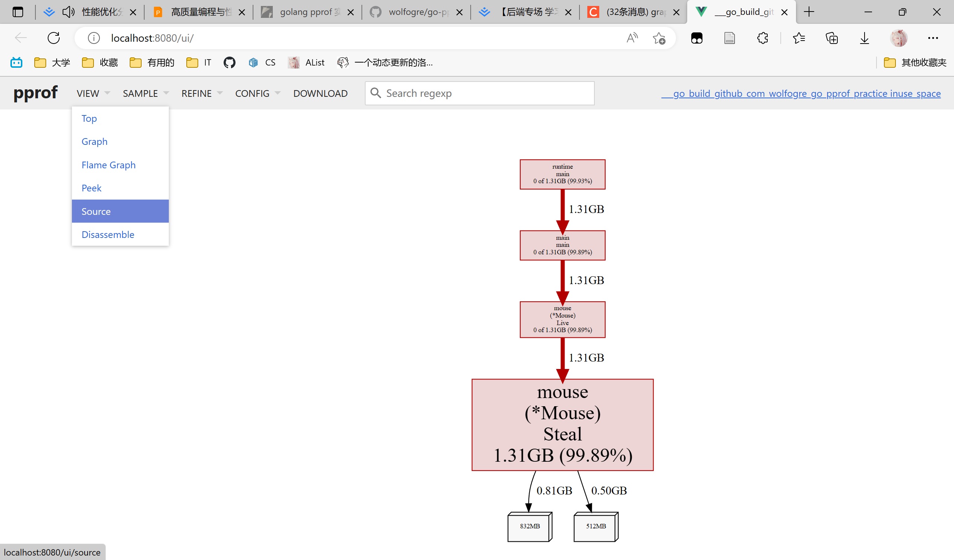The image size is (954, 560).
Task: Select Disassemble view option
Action: (108, 235)
